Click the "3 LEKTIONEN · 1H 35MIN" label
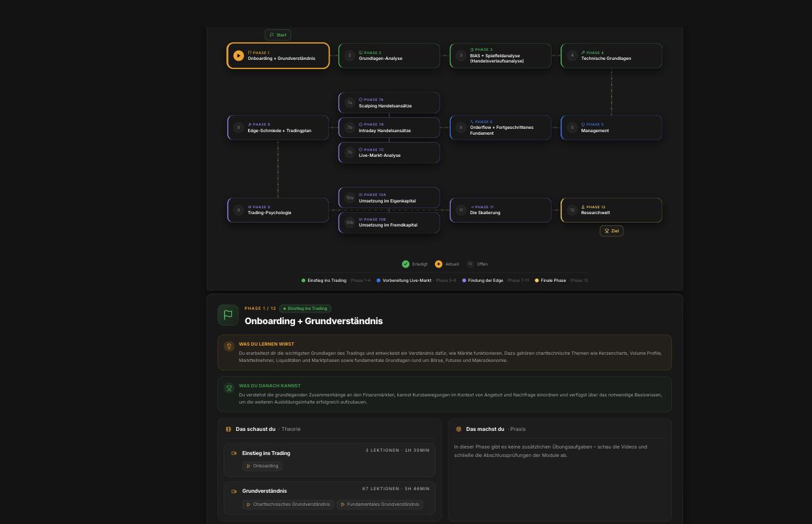Screen dimensions: 812x524 [397, 450]
